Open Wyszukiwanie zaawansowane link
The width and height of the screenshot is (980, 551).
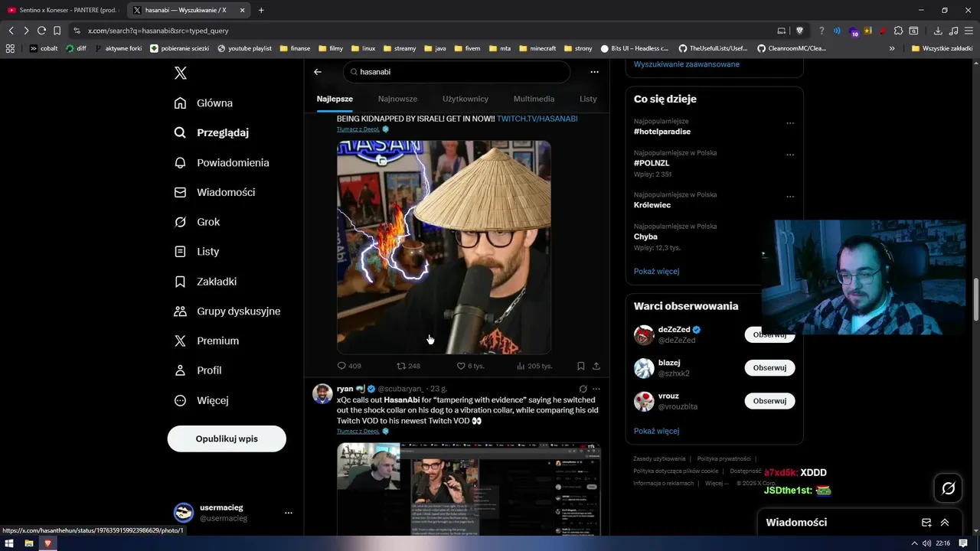point(687,64)
